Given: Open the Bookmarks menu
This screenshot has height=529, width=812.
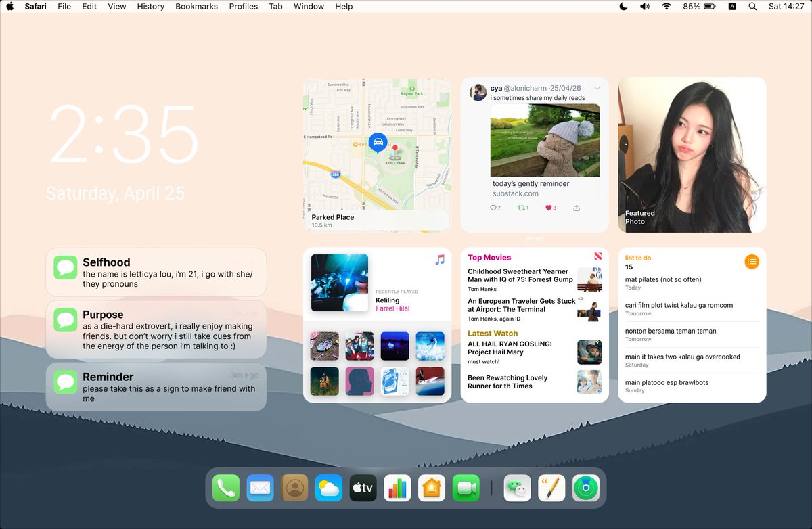Looking at the screenshot, I should (x=196, y=6).
